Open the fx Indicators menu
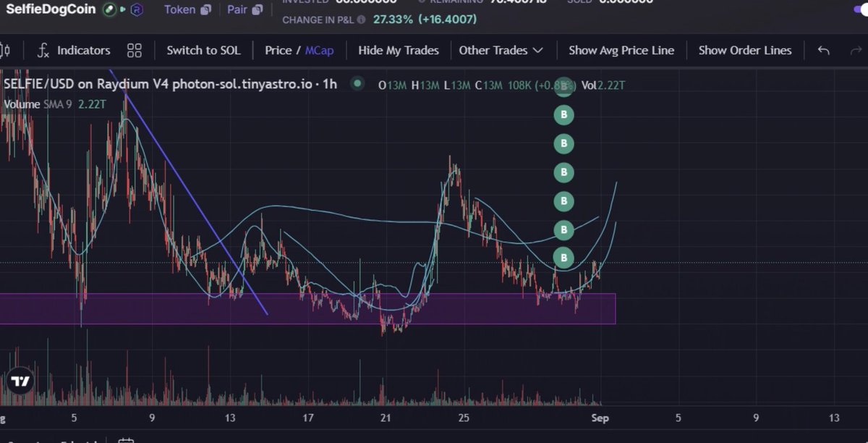 (x=74, y=51)
